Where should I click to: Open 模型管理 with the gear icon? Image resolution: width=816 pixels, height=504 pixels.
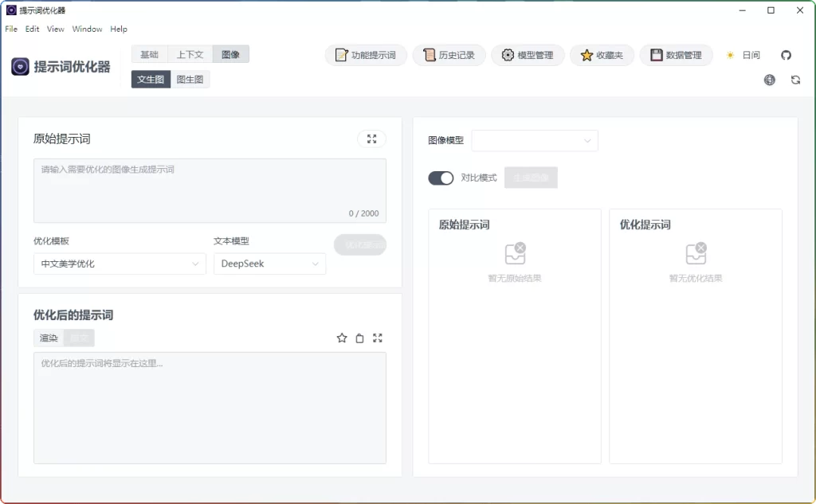(x=528, y=55)
